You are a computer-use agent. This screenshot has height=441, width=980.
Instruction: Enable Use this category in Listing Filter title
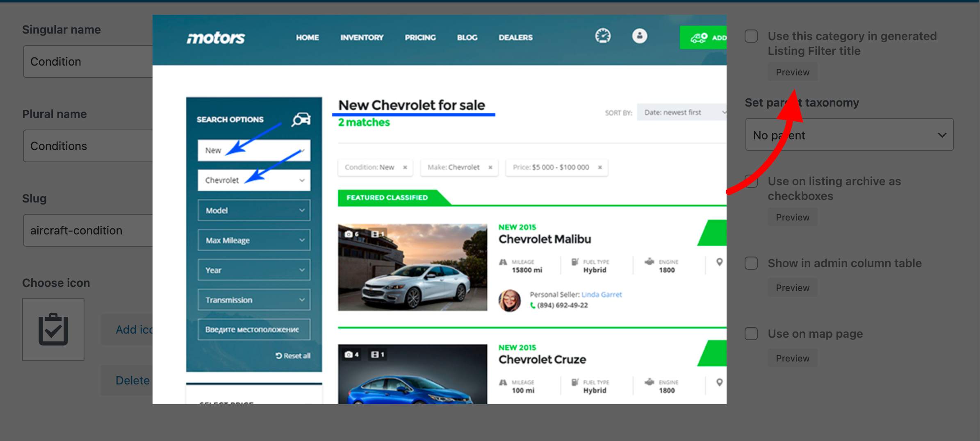point(751,36)
